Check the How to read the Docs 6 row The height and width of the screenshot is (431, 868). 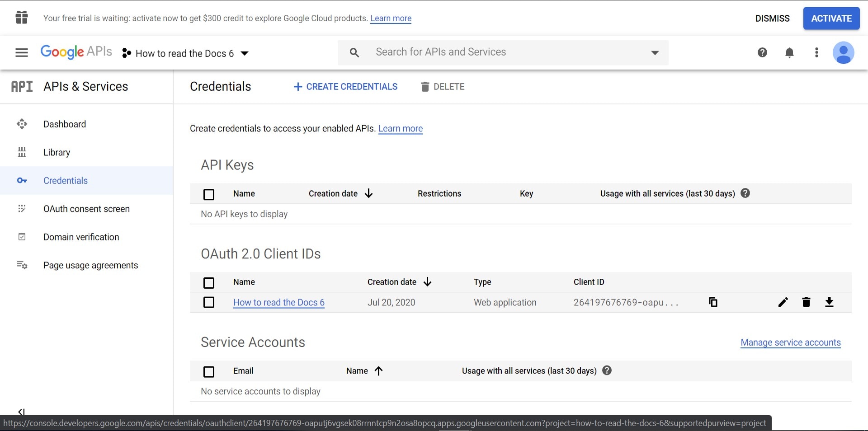(209, 302)
